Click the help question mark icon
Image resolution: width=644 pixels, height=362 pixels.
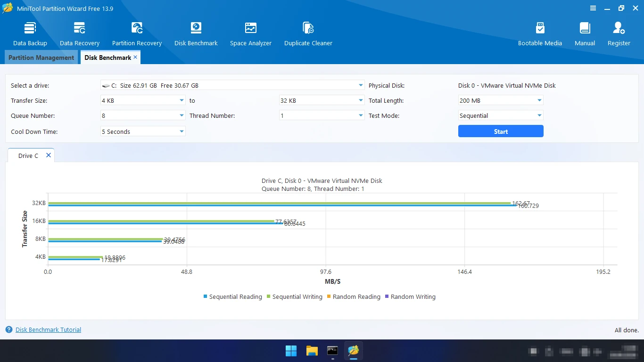tap(9, 330)
